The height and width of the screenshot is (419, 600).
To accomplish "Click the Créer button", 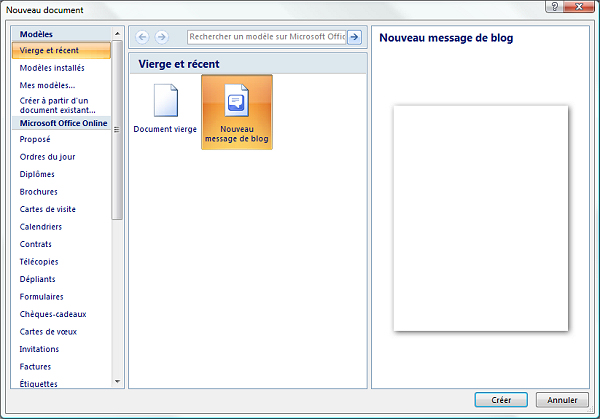I will coord(501,400).
